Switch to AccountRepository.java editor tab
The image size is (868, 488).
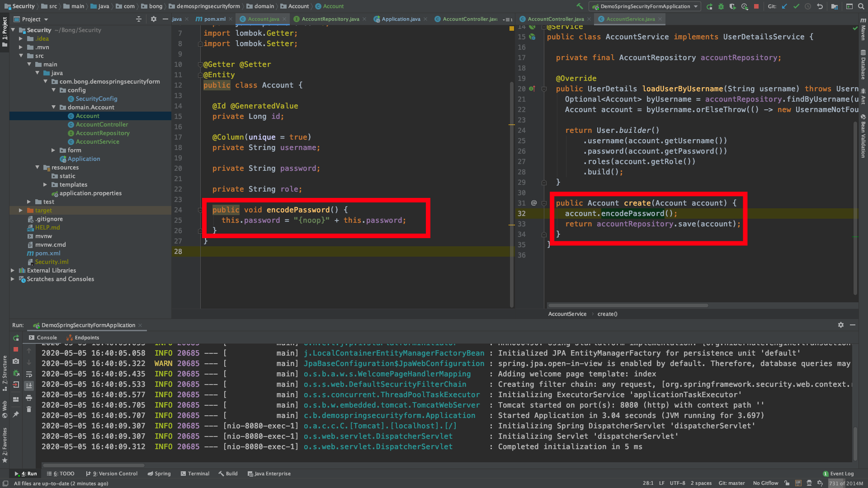point(330,19)
